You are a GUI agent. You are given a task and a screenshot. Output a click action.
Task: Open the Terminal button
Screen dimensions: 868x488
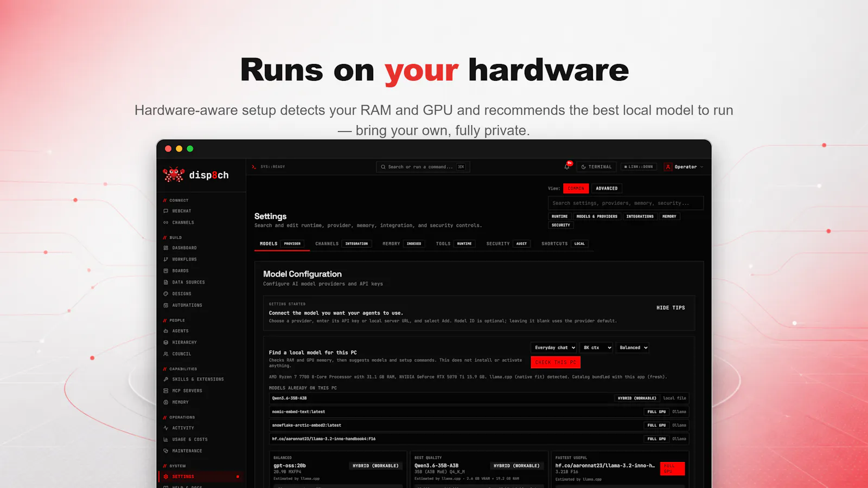click(596, 167)
